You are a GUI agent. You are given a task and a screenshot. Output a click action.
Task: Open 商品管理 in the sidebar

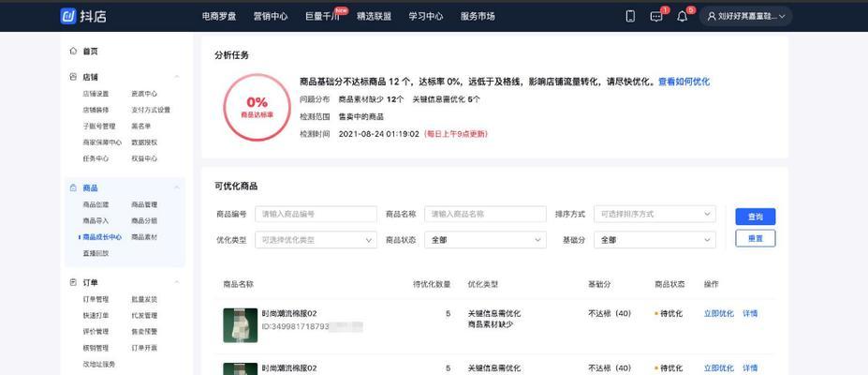pyautogui.click(x=144, y=204)
